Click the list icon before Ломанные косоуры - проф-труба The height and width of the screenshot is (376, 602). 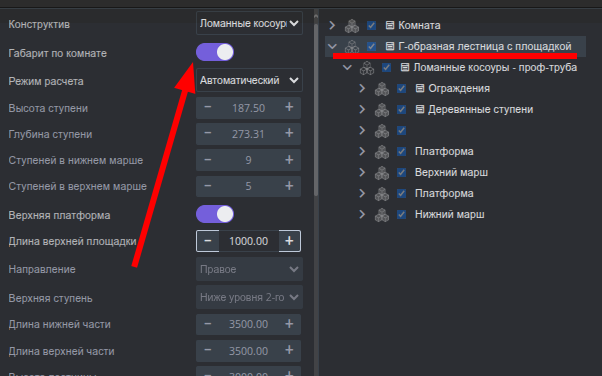(405, 68)
